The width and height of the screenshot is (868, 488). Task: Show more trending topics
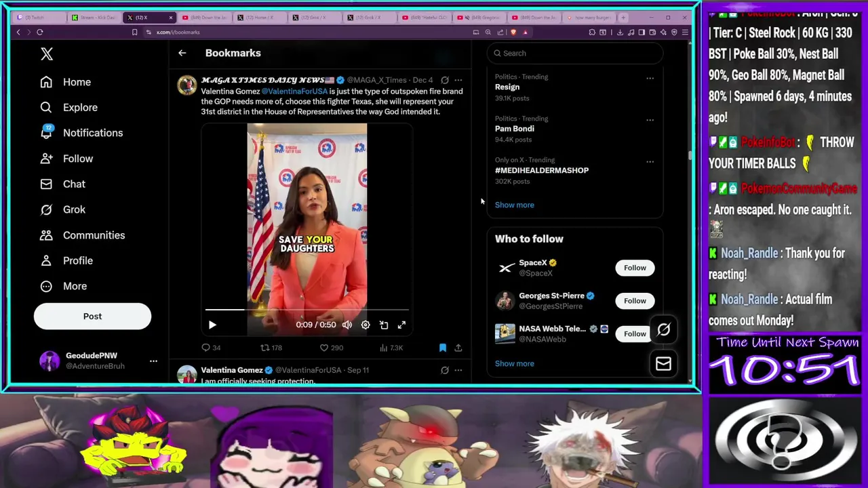tap(515, 205)
